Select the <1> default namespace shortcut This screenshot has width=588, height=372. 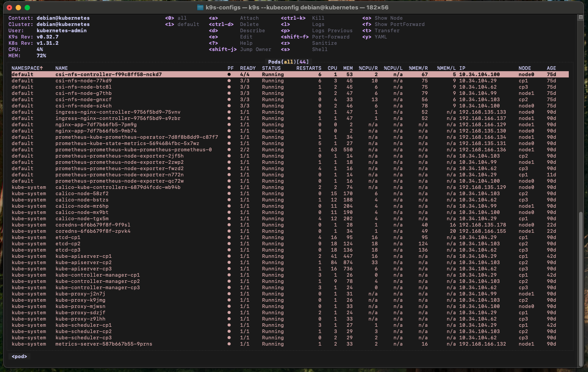pyautogui.click(x=182, y=24)
